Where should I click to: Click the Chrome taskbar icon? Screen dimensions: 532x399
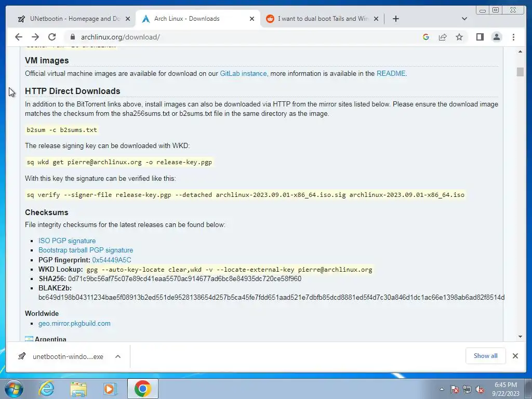pos(142,389)
